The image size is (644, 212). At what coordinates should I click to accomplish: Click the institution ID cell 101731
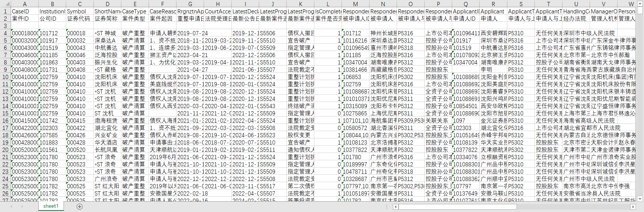click(x=52, y=69)
